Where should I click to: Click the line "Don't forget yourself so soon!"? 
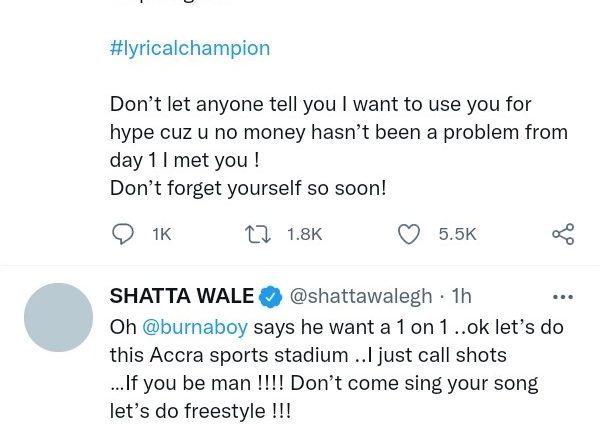pos(248,187)
